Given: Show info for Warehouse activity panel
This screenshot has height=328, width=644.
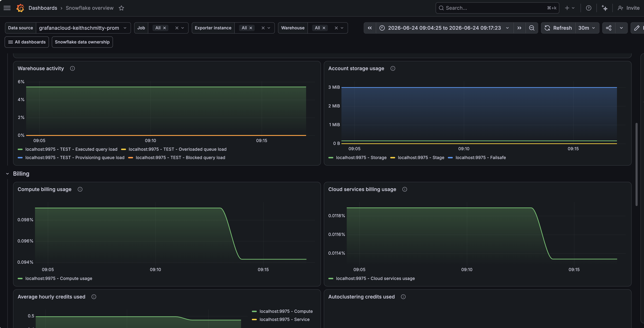Looking at the screenshot, I should tap(72, 69).
